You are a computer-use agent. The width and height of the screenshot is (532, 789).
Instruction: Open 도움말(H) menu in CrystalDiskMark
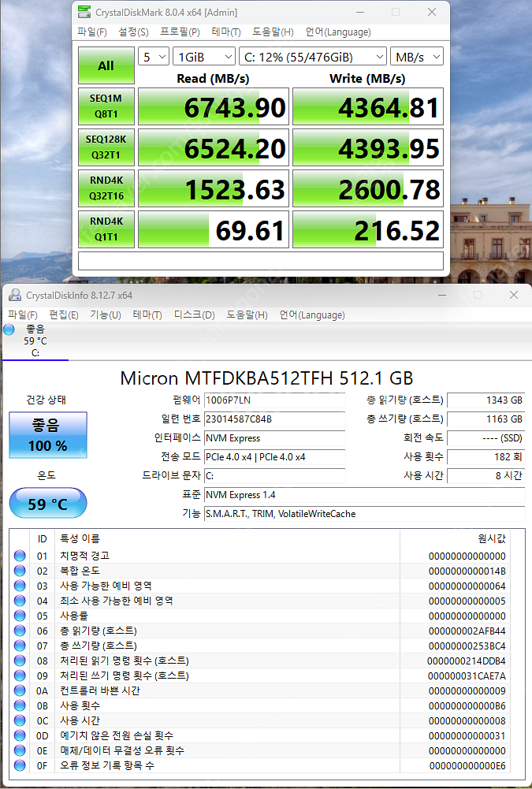click(273, 32)
